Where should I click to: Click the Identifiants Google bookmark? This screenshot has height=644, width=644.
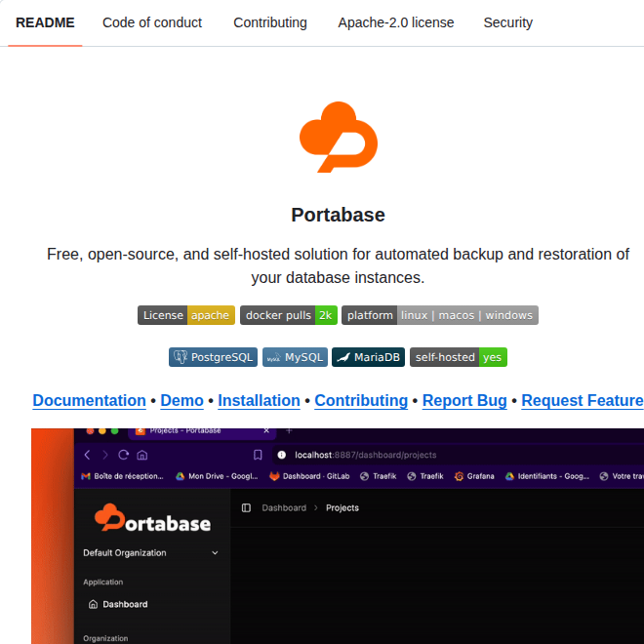click(547, 476)
